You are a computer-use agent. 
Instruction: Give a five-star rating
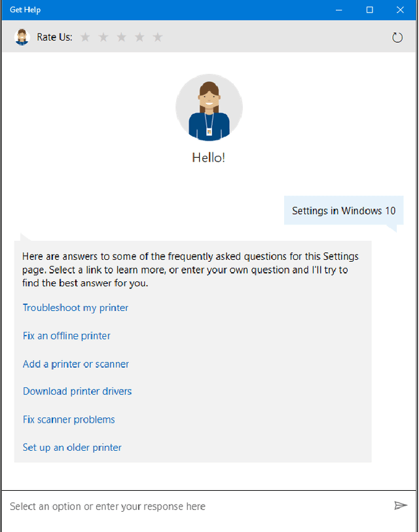pyautogui.click(x=157, y=37)
